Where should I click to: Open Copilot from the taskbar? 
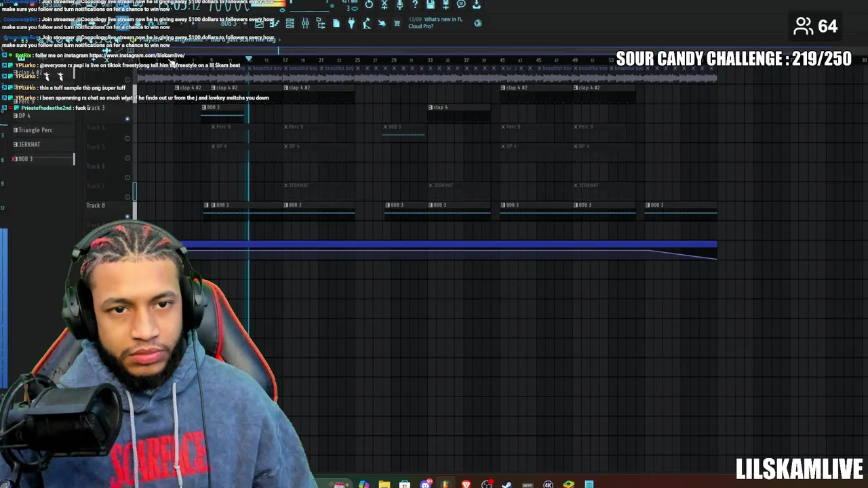(x=363, y=484)
